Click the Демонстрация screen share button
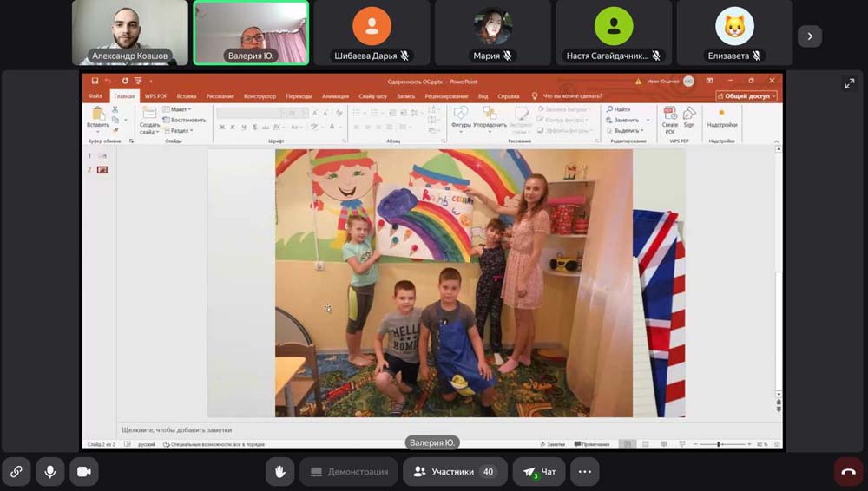The width and height of the screenshot is (868, 491). tap(349, 472)
